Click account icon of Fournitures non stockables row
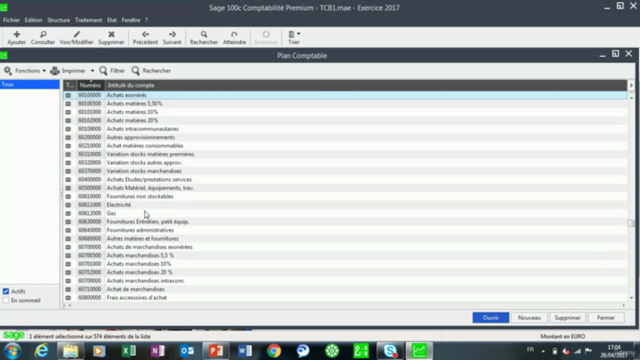 coord(68,196)
